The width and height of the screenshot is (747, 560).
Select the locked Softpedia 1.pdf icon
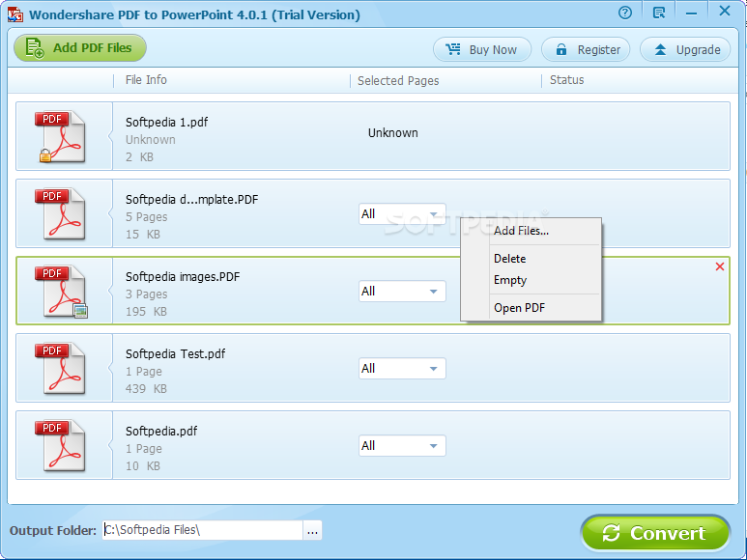click(x=60, y=136)
